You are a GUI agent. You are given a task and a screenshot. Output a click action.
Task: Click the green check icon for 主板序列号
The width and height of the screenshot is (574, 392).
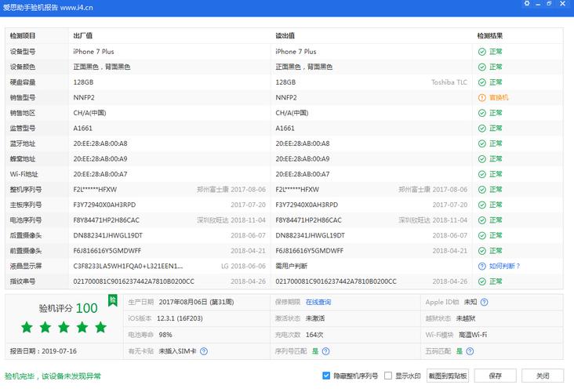click(482, 205)
